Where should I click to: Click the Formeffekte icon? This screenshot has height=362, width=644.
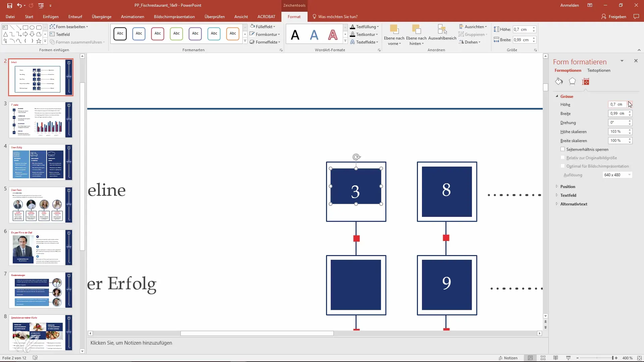(252, 42)
